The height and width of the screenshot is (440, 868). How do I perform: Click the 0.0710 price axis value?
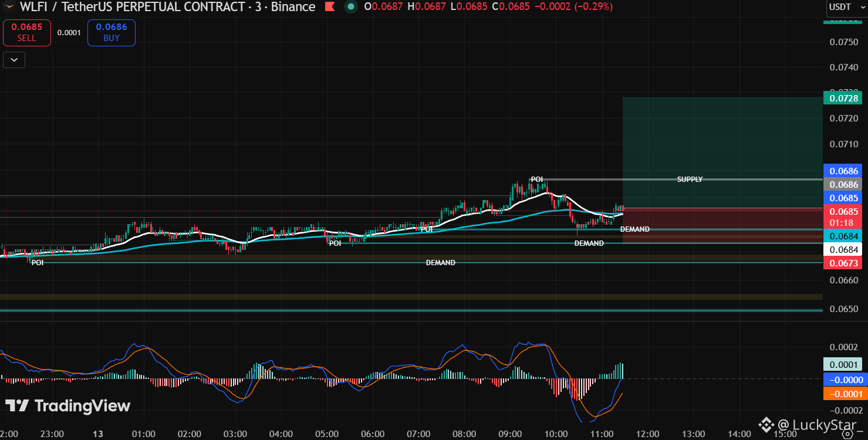(x=844, y=144)
